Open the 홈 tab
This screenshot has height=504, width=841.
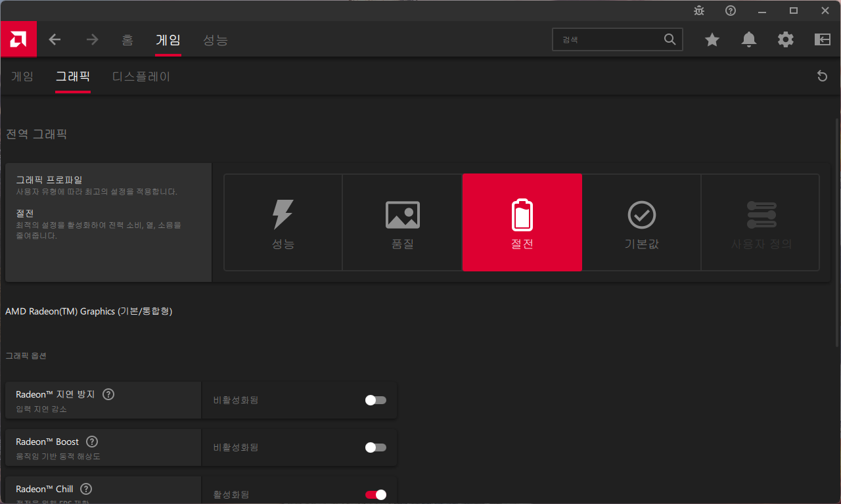click(x=127, y=40)
